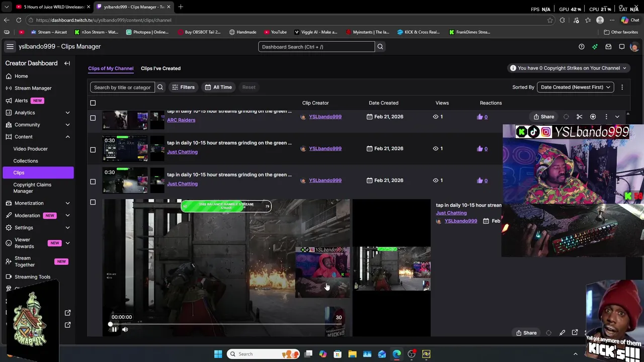
Task: Switch to the Juice WRLD YouTube browser tab
Action: click(52, 7)
